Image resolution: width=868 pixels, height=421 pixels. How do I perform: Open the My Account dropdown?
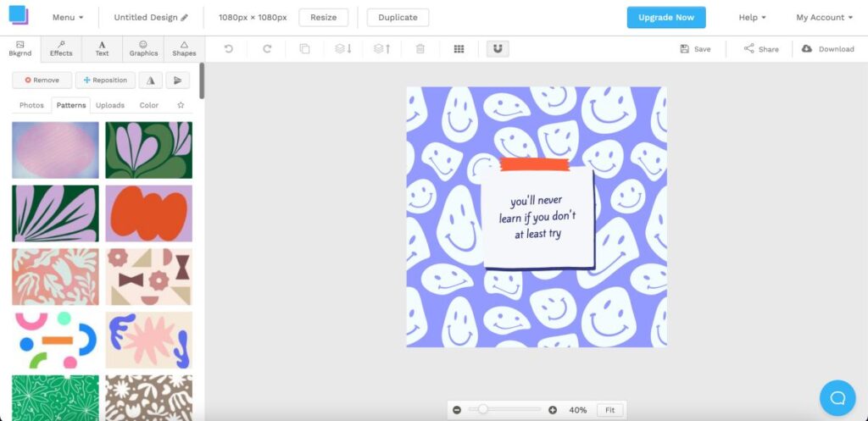pyautogui.click(x=824, y=17)
